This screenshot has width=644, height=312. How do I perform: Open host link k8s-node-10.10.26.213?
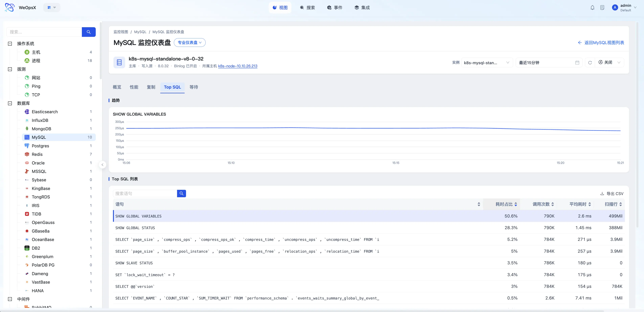click(237, 66)
